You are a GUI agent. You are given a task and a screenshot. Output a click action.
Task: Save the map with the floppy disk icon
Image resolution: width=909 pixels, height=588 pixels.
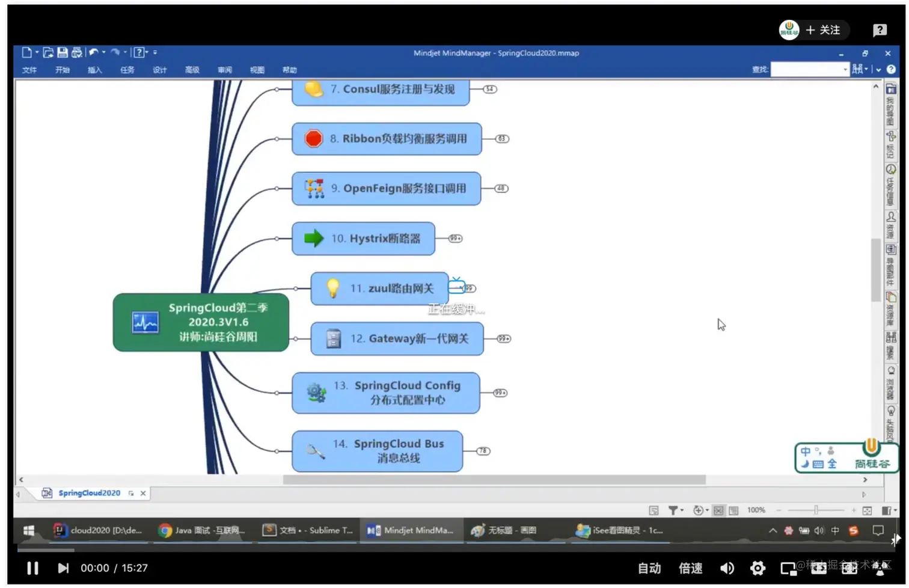coord(63,52)
